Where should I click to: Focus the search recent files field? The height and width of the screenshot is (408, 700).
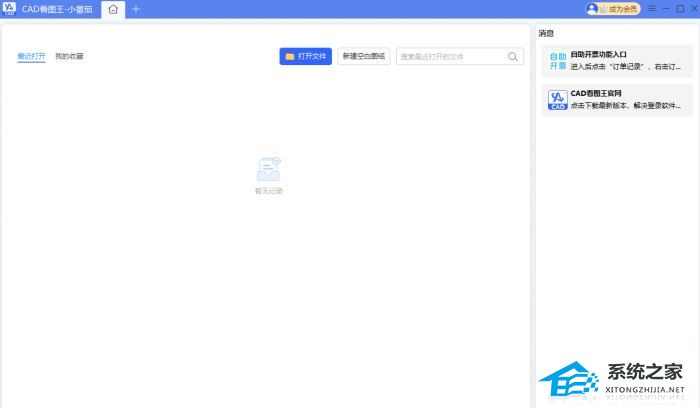tap(460, 56)
